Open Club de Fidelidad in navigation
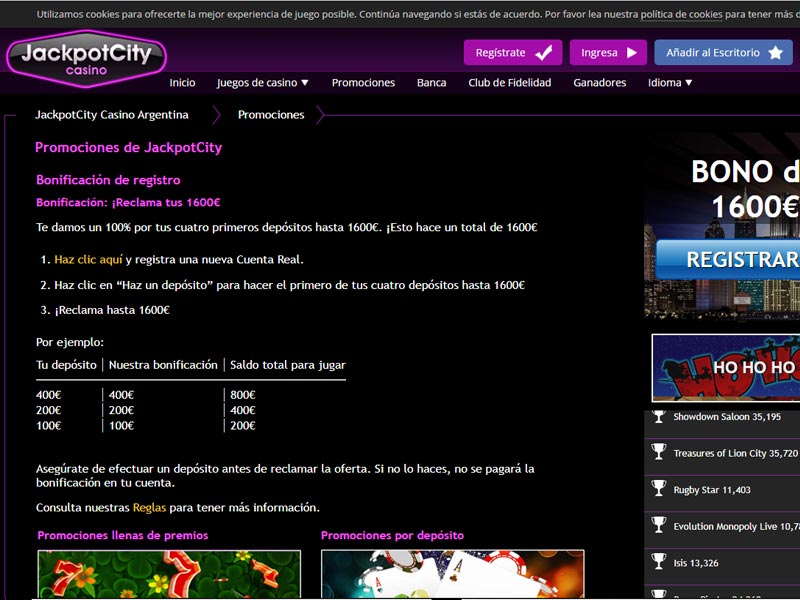This screenshot has width=800, height=600. pyautogui.click(x=509, y=83)
